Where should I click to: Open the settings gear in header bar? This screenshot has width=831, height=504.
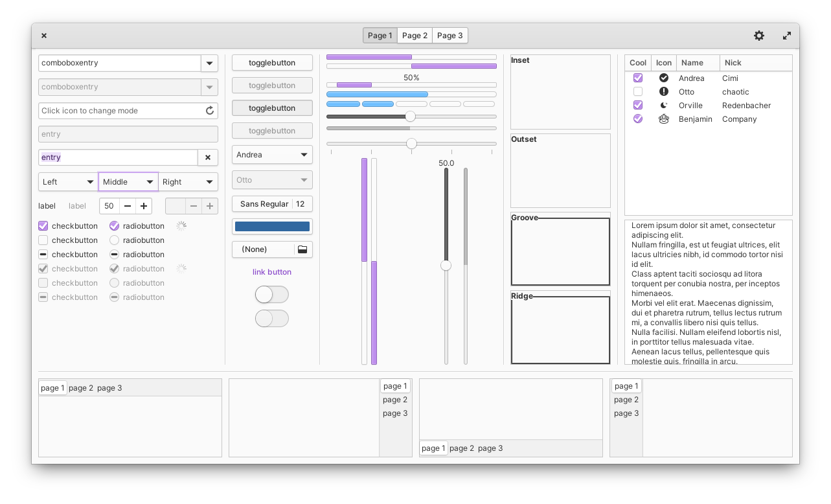pos(759,36)
